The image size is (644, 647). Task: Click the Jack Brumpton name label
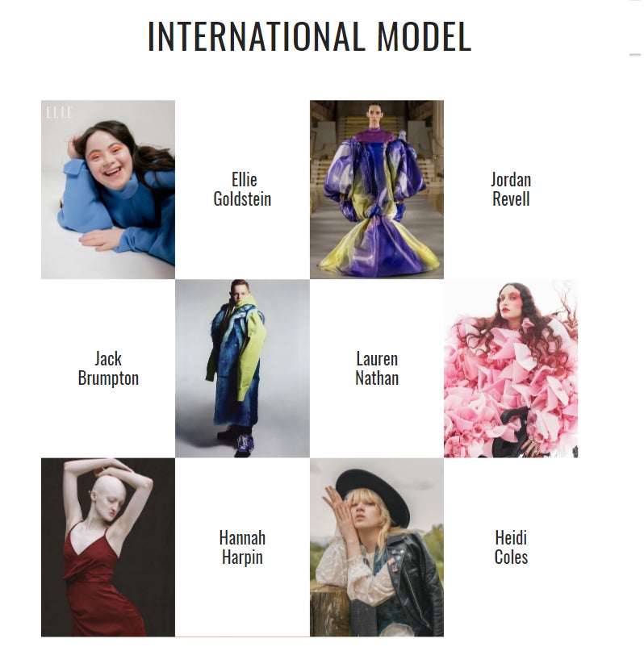point(108,369)
